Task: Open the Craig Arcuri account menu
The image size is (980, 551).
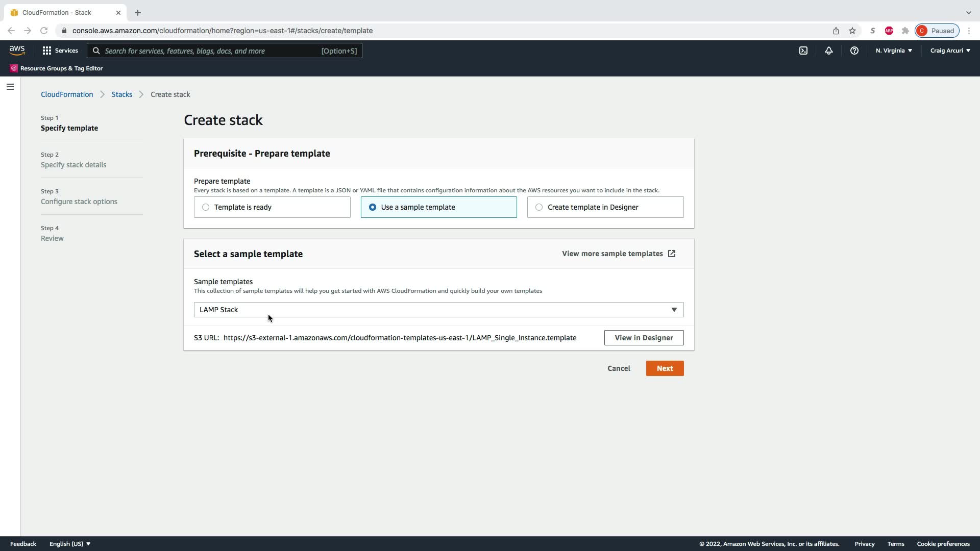Action: tap(950, 51)
